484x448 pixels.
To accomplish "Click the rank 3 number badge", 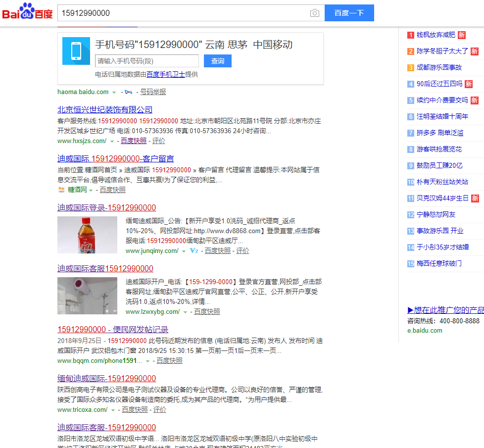I will pos(411,68).
